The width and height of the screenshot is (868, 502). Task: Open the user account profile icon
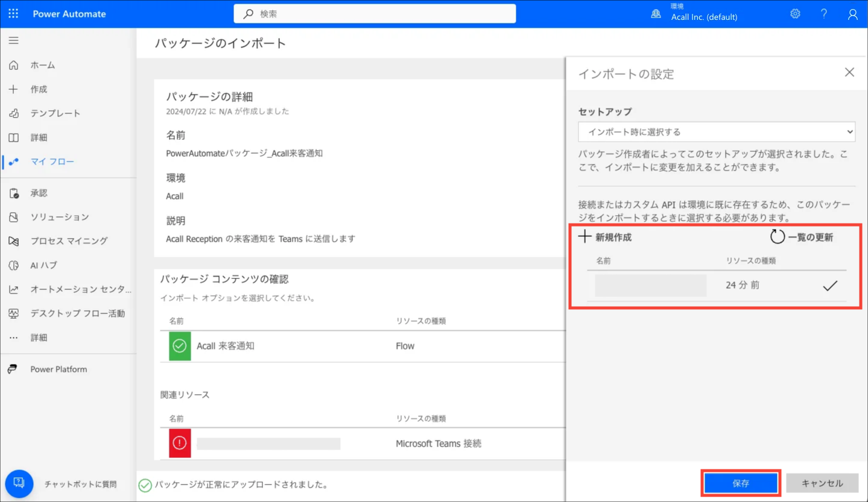(x=852, y=14)
